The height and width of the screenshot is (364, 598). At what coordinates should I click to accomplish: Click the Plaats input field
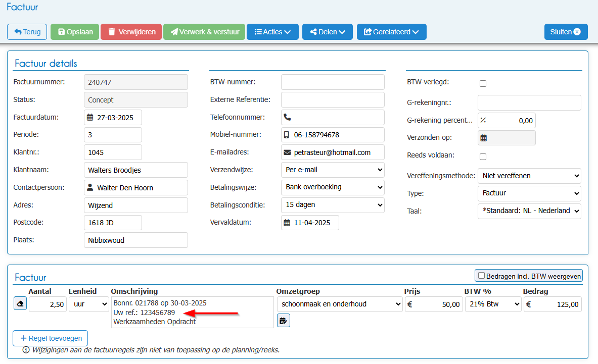136,240
